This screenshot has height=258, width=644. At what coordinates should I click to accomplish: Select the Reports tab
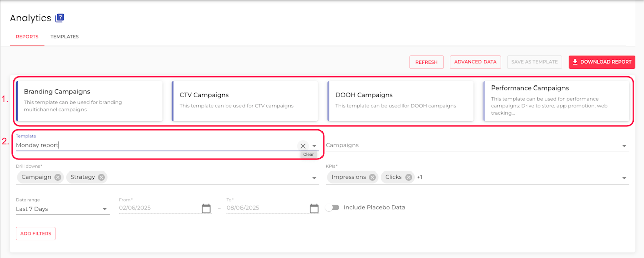(27, 37)
